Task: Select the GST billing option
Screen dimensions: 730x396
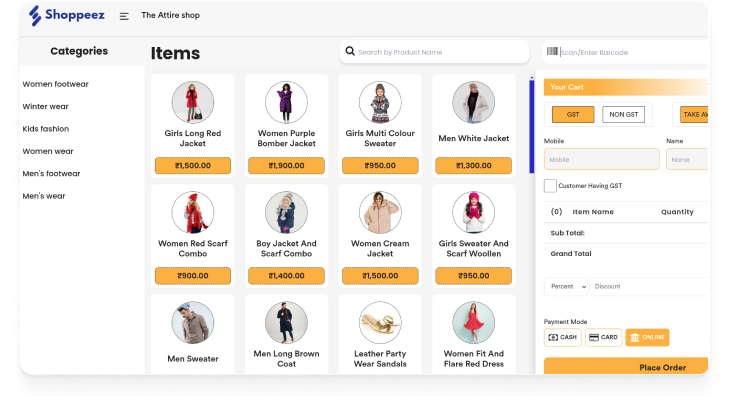Action: [573, 114]
